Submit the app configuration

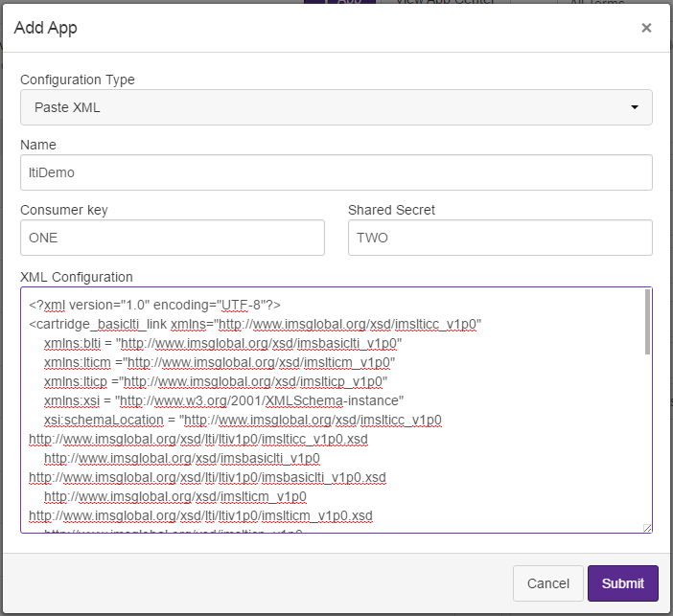click(x=623, y=583)
